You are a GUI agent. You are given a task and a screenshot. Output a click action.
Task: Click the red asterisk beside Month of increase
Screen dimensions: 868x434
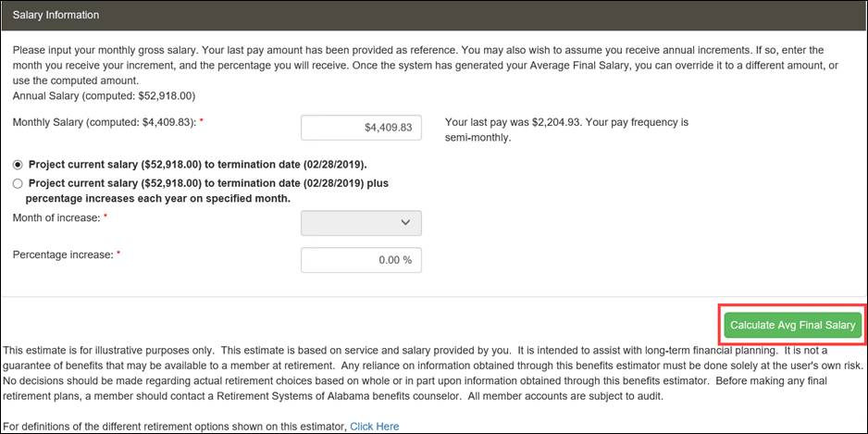click(x=105, y=216)
